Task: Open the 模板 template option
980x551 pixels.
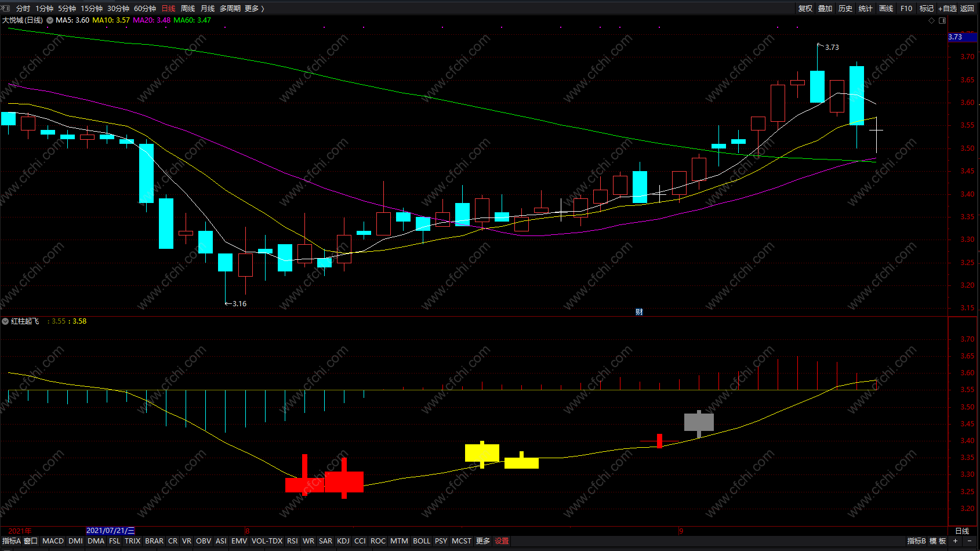Action: (938, 541)
